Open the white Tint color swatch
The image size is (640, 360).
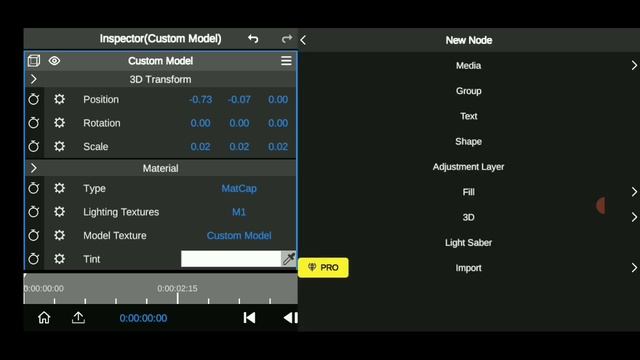(231, 259)
